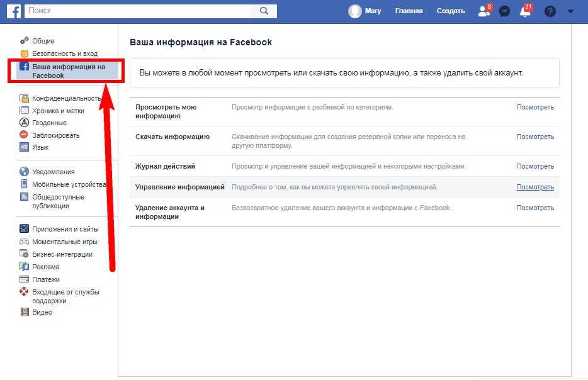Select the Управление информацией row title
The height and width of the screenshot is (380, 588).
click(x=180, y=187)
